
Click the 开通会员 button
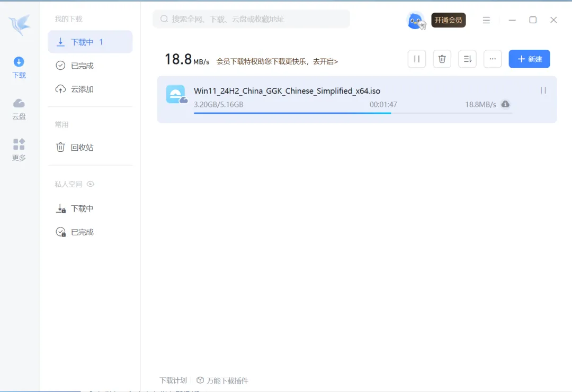(449, 20)
